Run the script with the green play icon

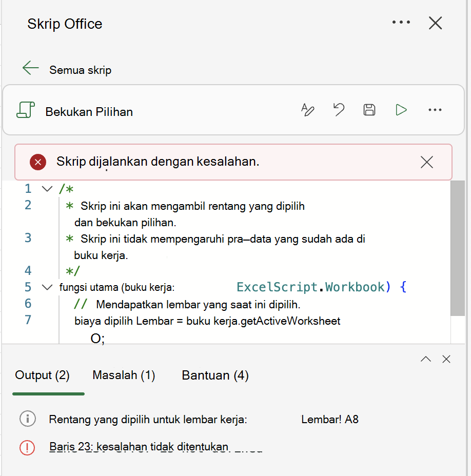click(x=401, y=110)
